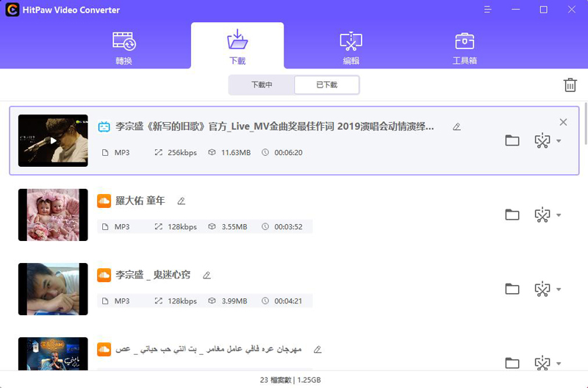Rename 羅大佑 童年 via pencil icon
Image resolution: width=588 pixels, height=388 pixels.
181,201
